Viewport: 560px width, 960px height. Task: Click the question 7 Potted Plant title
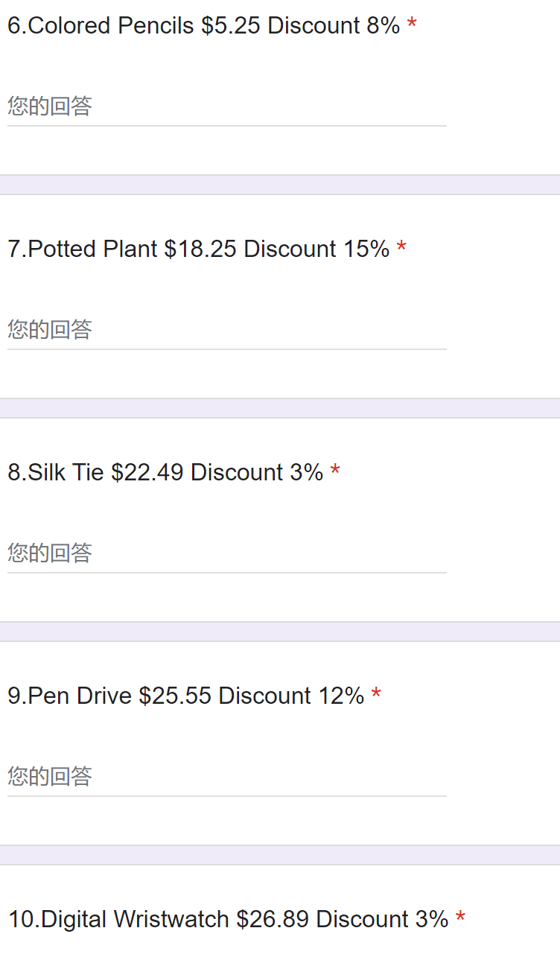[198, 249]
